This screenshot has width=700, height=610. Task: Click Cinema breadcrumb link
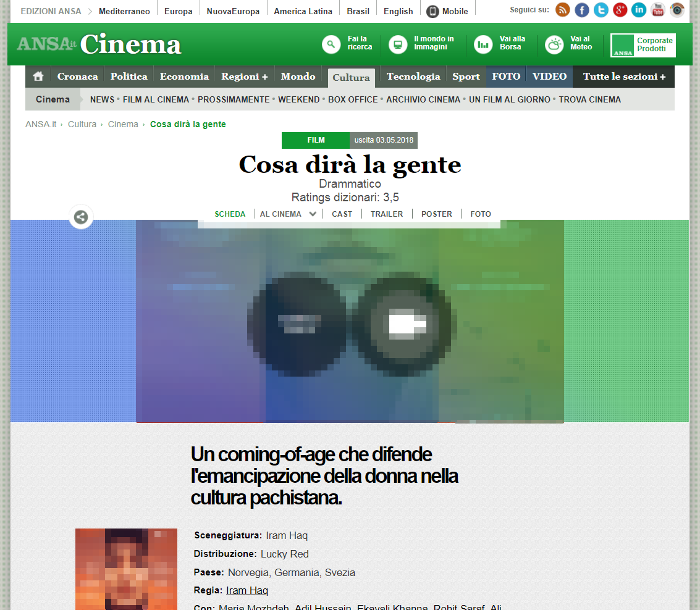[x=123, y=124]
